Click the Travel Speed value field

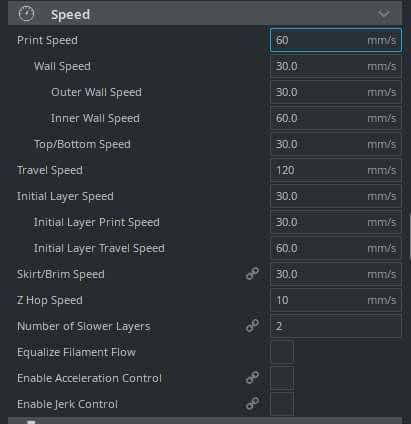[336, 170]
